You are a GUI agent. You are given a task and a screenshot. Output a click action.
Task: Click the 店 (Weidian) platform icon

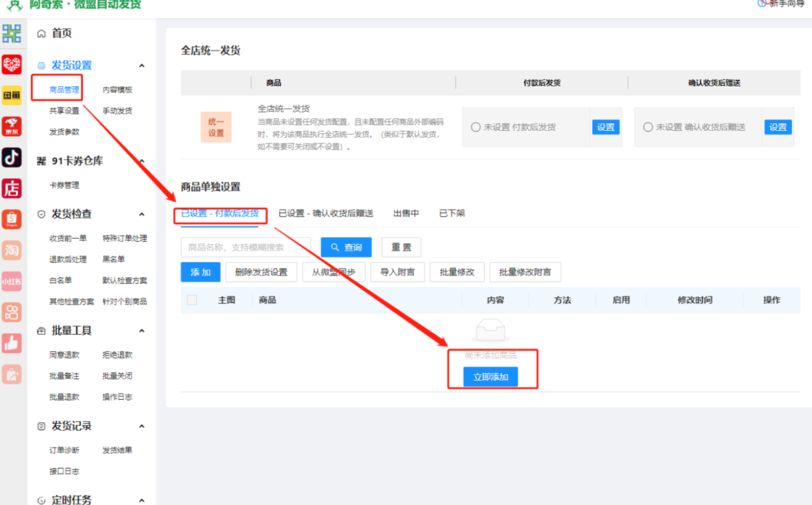12,188
